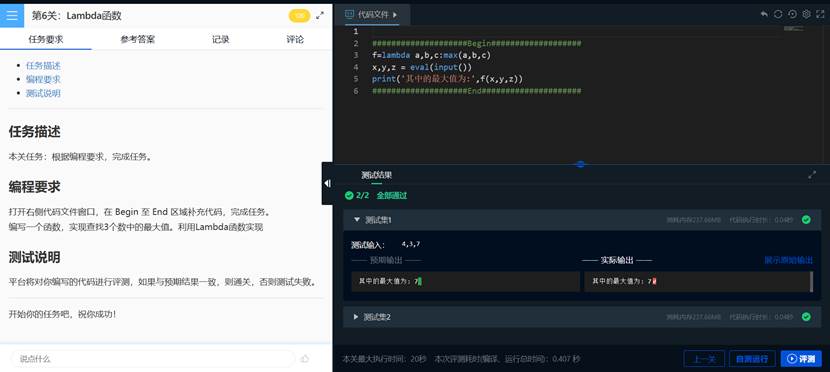Click expected output text 其中的最大值为: 7

(389, 282)
